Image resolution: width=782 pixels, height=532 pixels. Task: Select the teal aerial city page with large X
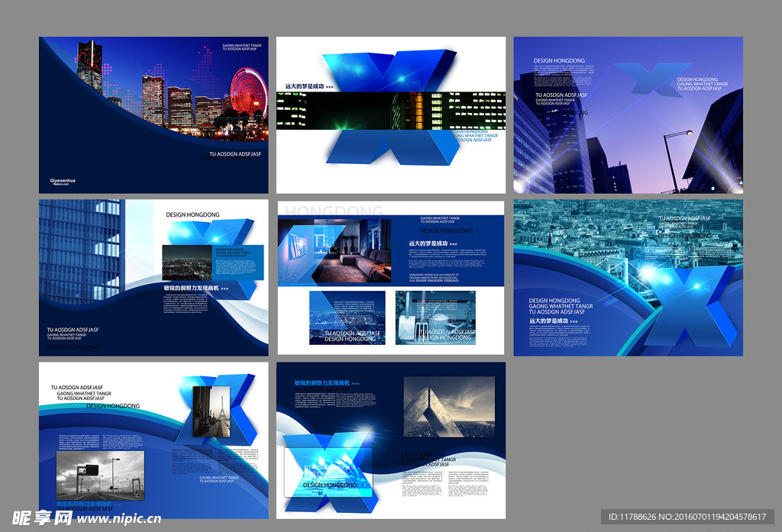point(629,278)
